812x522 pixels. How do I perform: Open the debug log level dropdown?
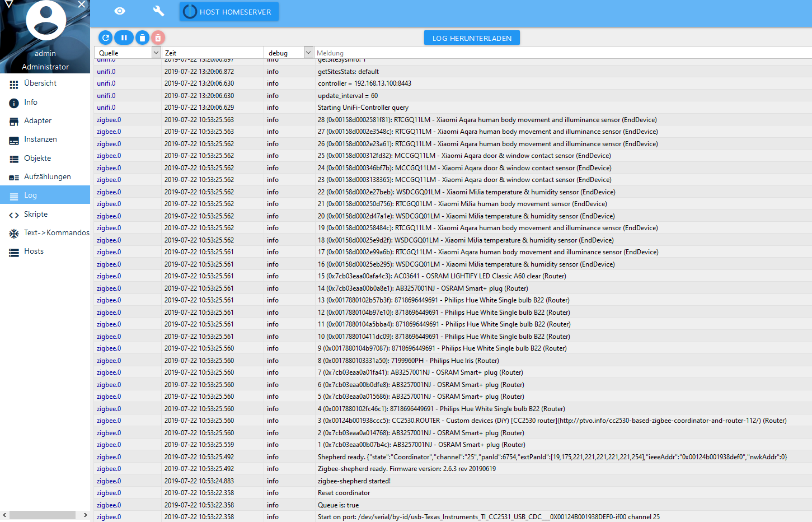click(308, 52)
